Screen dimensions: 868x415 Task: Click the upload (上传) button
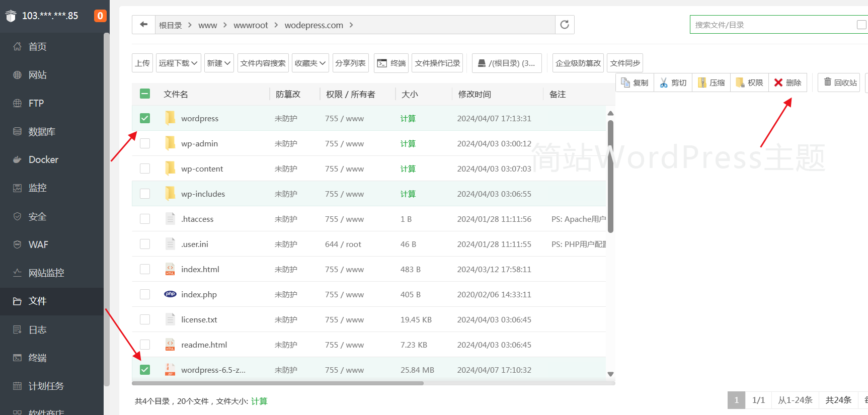pos(142,63)
